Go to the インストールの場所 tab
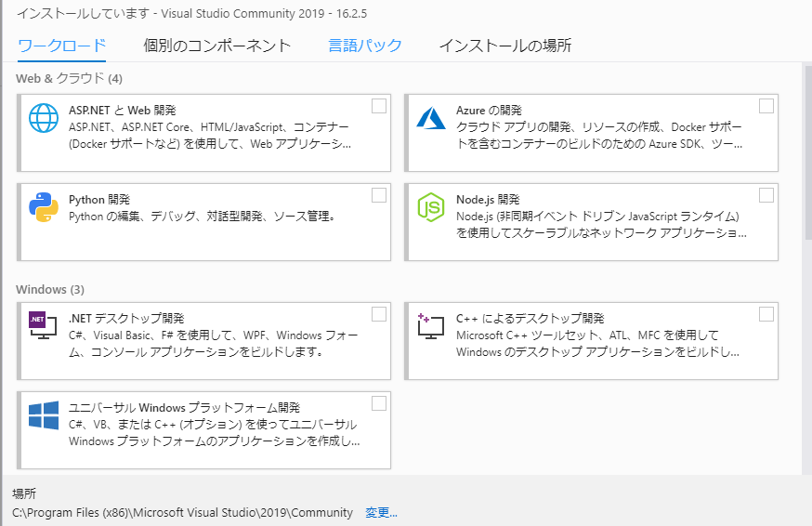Viewport: 812px width, 526px height. (x=504, y=46)
